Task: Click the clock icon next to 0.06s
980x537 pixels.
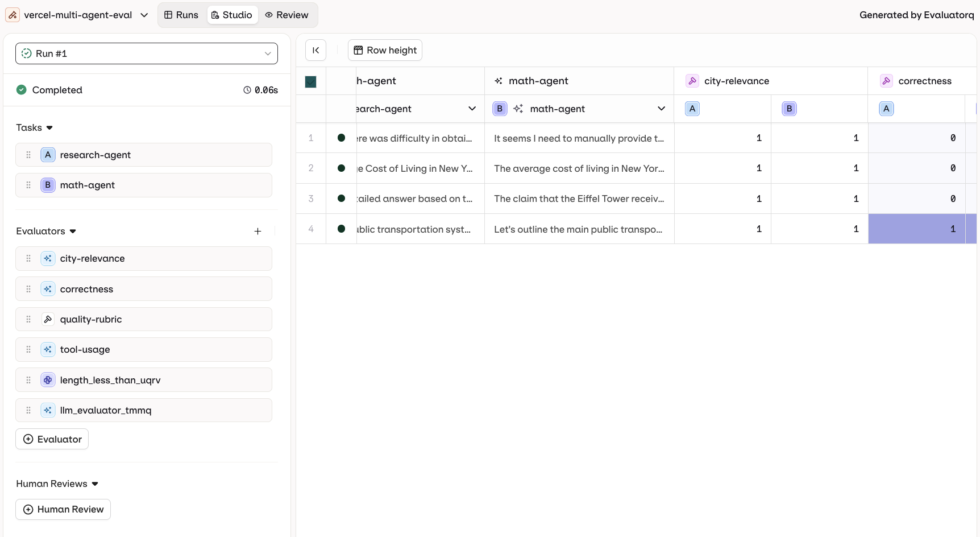Action: pyautogui.click(x=247, y=90)
